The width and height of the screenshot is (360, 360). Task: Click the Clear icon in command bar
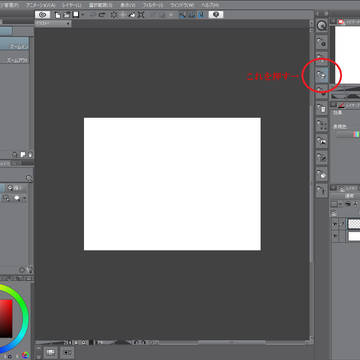[114, 15]
